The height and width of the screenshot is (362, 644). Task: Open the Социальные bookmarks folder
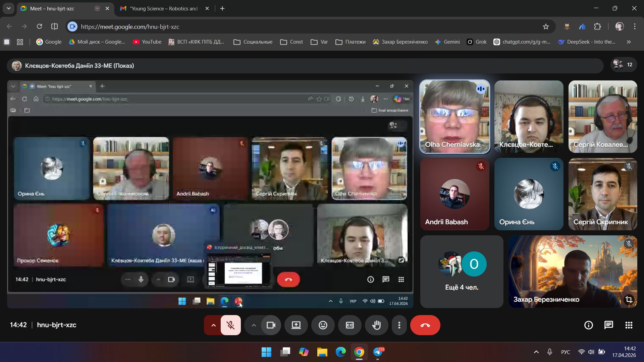click(253, 42)
